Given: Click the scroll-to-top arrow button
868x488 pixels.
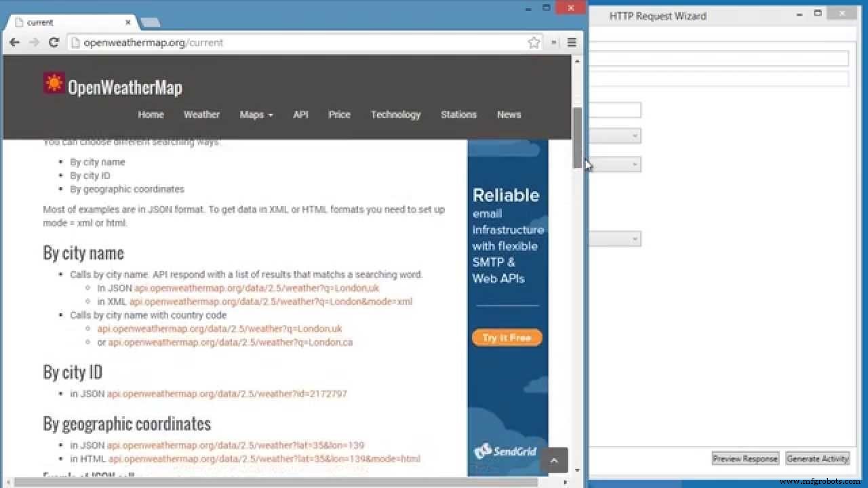Looking at the screenshot, I should coord(555,460).
